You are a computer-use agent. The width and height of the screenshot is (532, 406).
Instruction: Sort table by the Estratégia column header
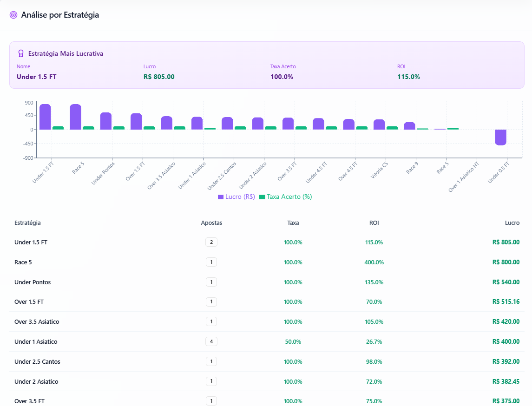(x=27, y=223)
